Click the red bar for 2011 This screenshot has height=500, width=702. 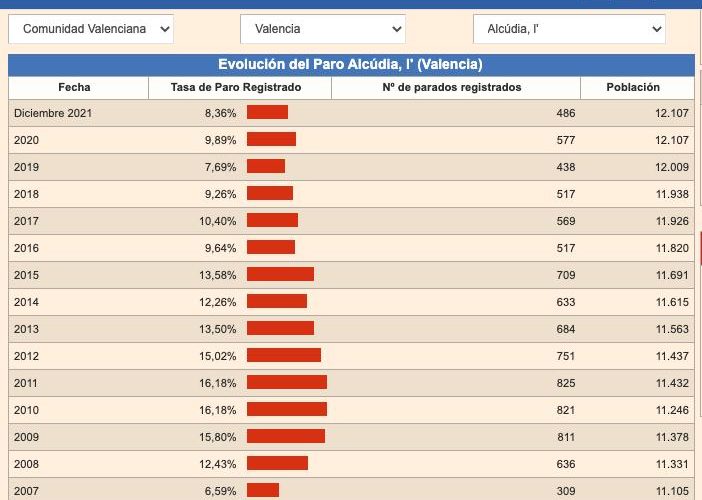point(287,382)
